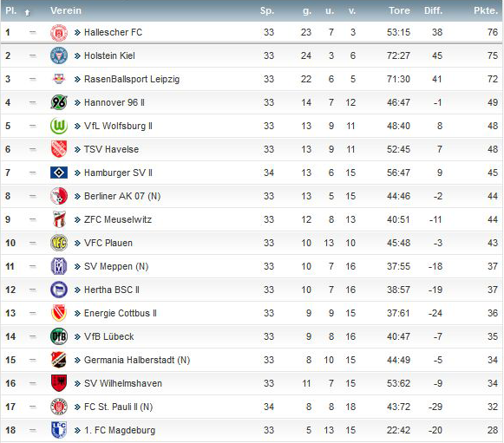Viewport: 504px width, 443px height.
Task: Click the Hannover 96 II crest
Action: (59, 102)
